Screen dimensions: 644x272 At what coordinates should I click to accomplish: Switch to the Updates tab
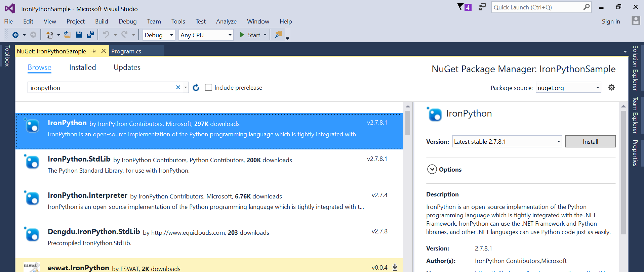[127, 67]
